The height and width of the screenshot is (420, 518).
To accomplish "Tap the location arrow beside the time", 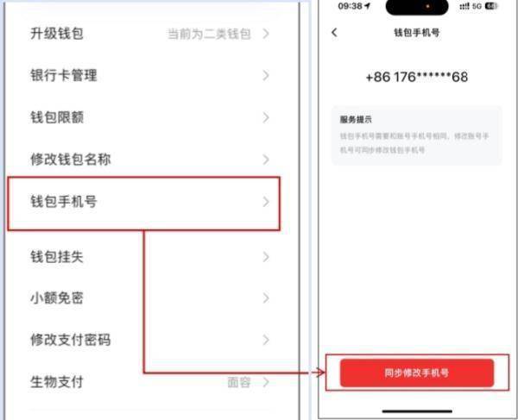I will tap(368, 6).
